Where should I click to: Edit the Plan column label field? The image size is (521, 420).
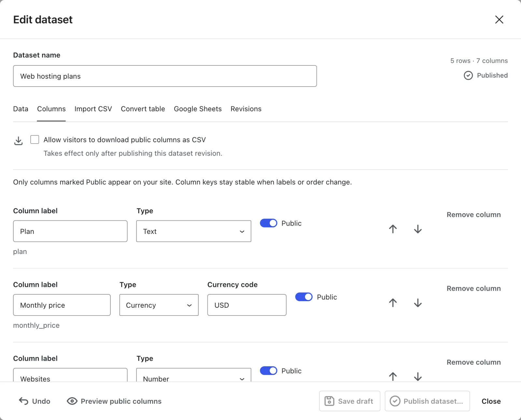[70, 231]
